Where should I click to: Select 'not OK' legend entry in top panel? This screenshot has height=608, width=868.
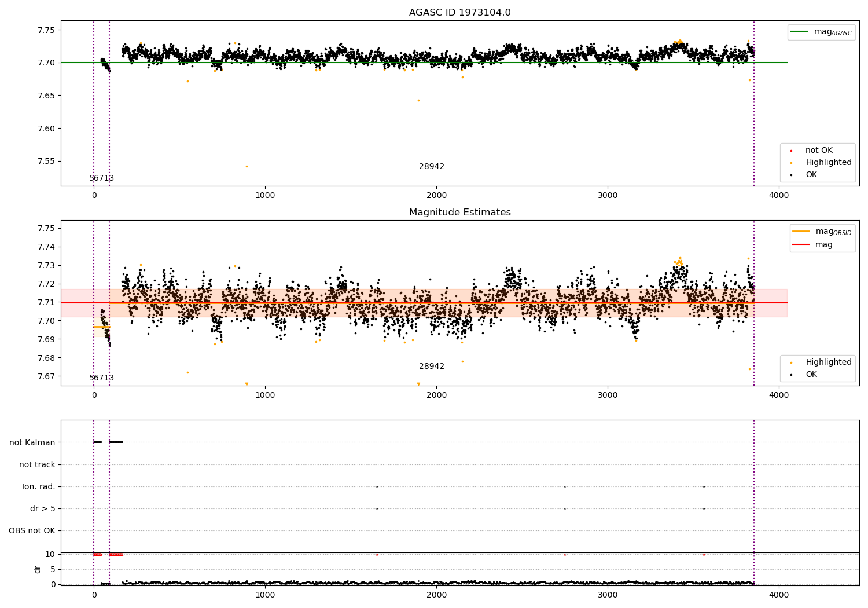(818, 150)
